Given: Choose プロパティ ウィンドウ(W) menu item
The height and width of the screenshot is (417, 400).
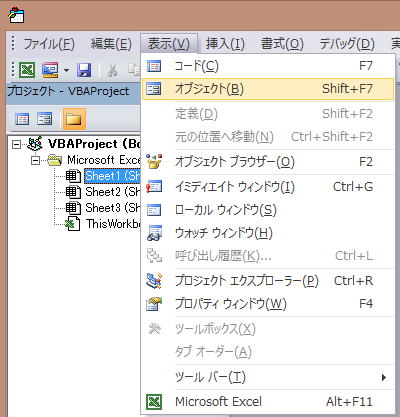Looking at the screenshot, I should (268, 304).
